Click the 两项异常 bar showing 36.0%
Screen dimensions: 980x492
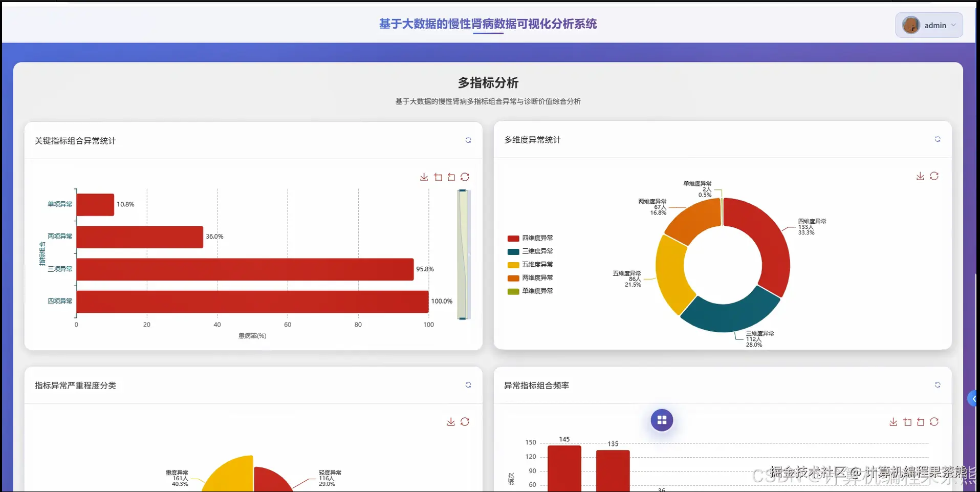pyautogui.click(x=140, y=237)
